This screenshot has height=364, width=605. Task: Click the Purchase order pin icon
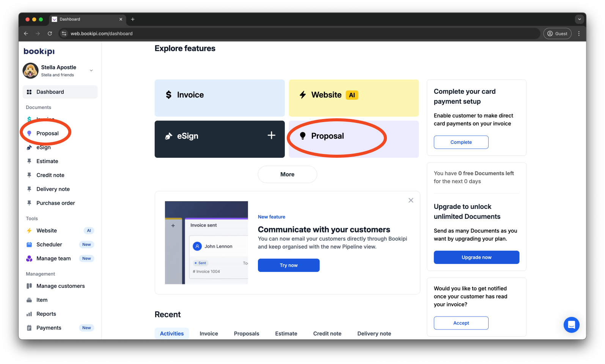click(x=29, y=203)
